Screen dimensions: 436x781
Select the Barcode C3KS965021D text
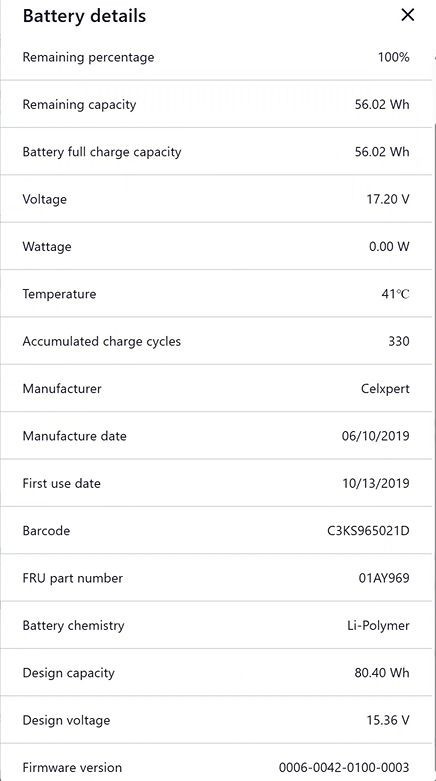click(x=368, y=530)
